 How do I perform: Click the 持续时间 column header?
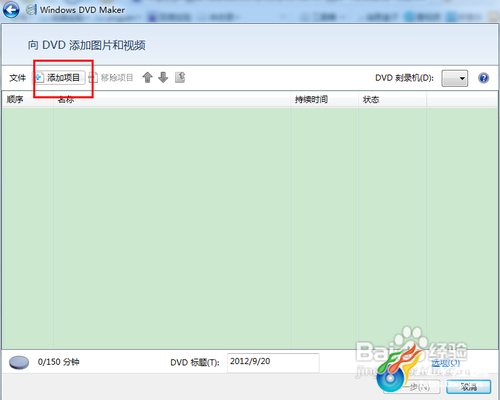pyautogui.click(x=324, y=99)
